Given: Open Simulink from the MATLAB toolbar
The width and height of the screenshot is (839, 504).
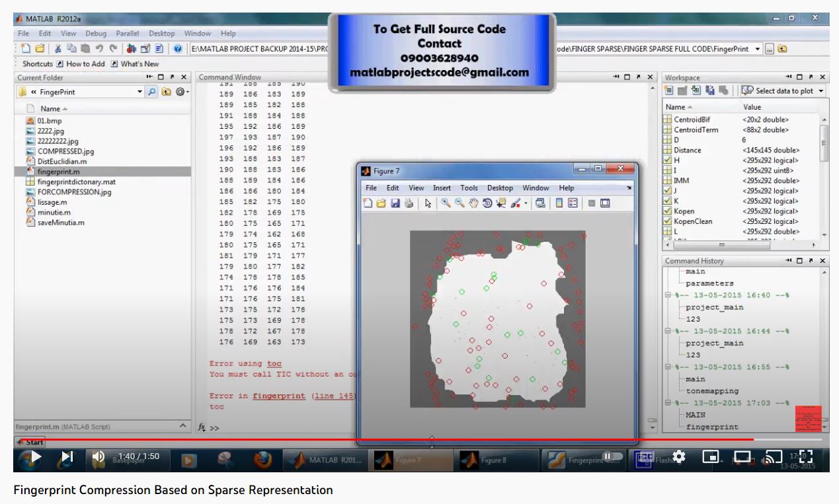Looking at the screenshot, I should tap(131, 49).
